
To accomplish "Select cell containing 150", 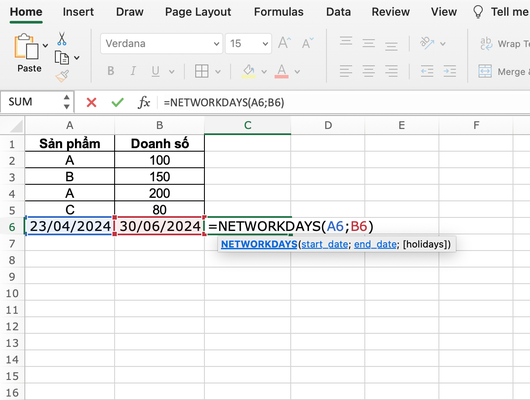I will click(160, 177).
